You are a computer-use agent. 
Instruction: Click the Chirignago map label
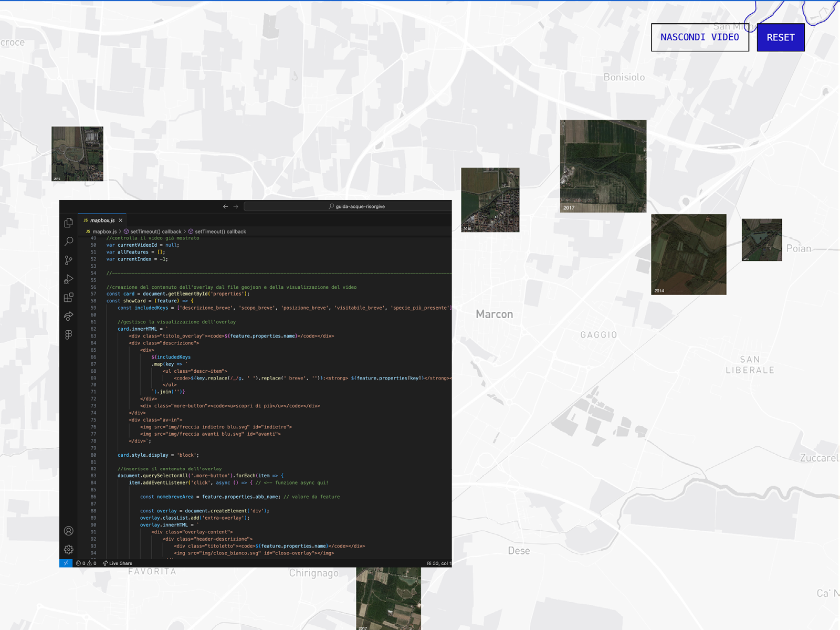coord(314,573)
